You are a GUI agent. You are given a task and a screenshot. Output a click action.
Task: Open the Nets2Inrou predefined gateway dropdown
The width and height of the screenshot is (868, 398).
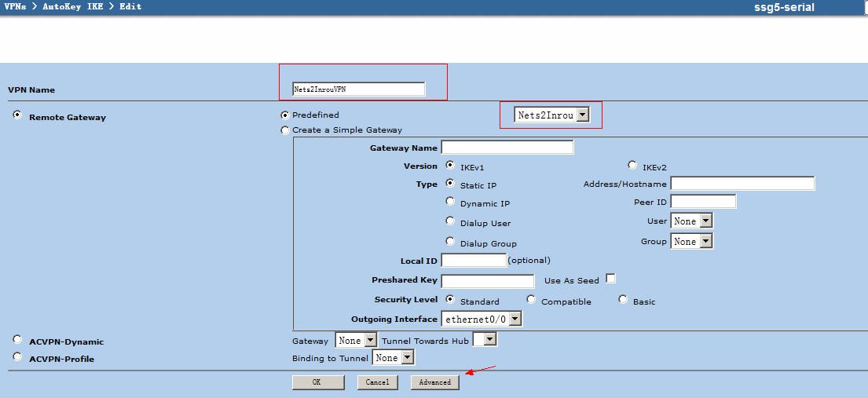click(x=552, y=115)
